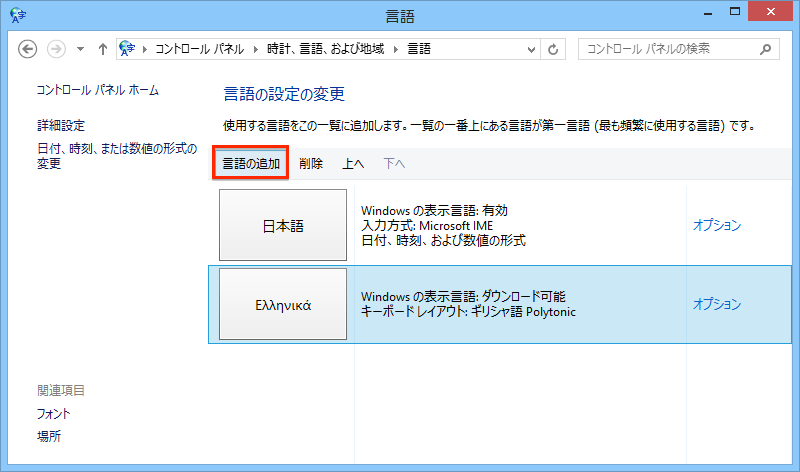The height and width of the screenshot is (472, 800).
Task: Click the Back navigation arrow
Action: tap(27, 49)
